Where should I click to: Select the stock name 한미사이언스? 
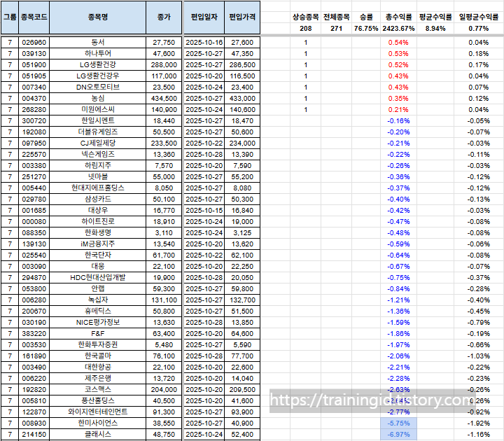pos(98,423)
